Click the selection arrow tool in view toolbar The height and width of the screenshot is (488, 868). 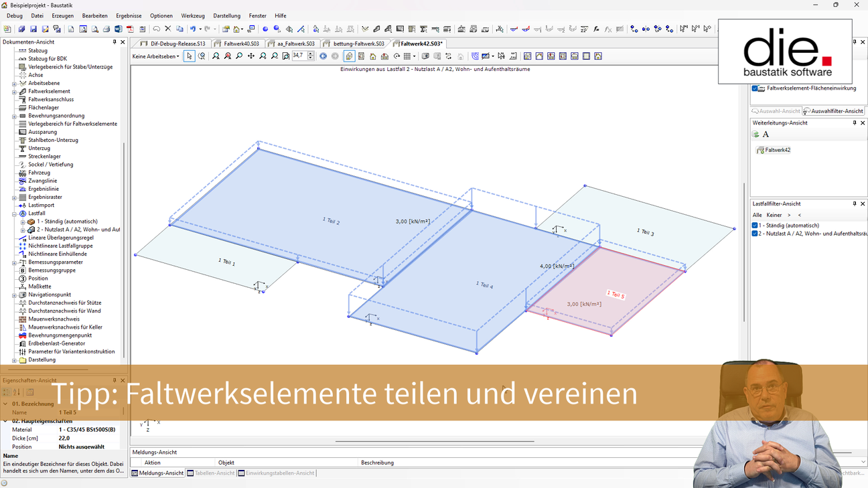click(190, 56)
